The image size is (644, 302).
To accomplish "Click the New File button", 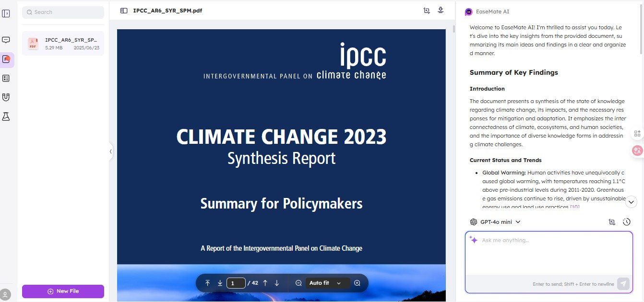I will 63,291.
